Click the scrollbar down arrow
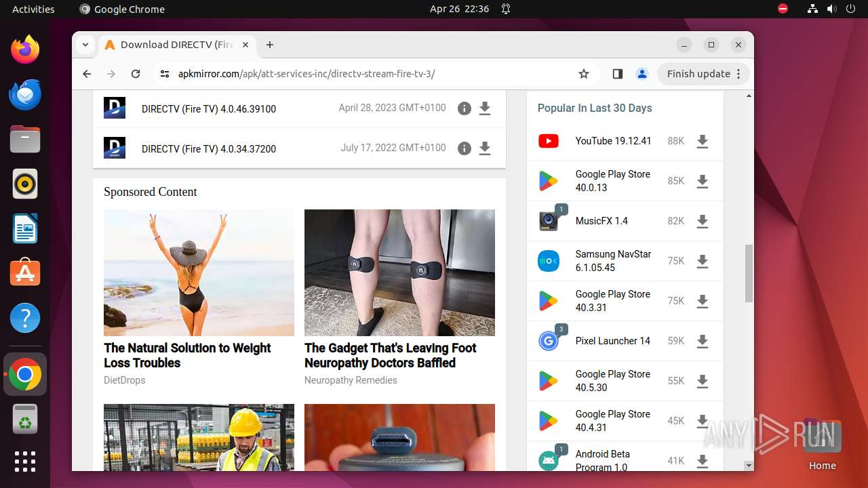 pos(749,466)
